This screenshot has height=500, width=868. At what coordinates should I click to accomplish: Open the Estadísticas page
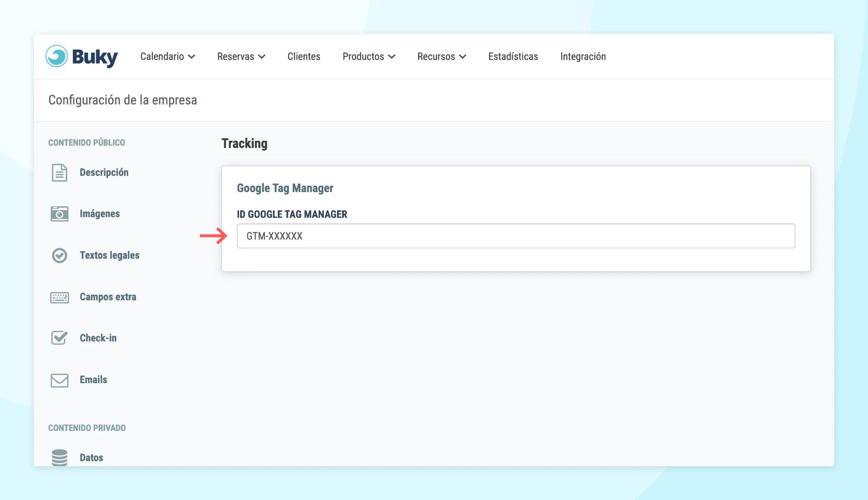[513, 56]
